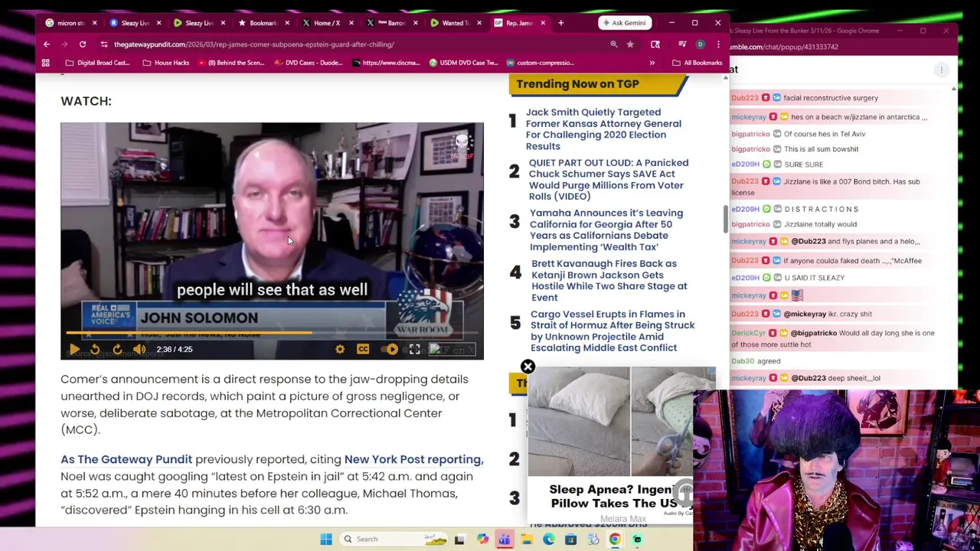Open 'DVD Cases - Duode...' bookmark
This screenshot has width=980, height=551.
coord(309,63)
